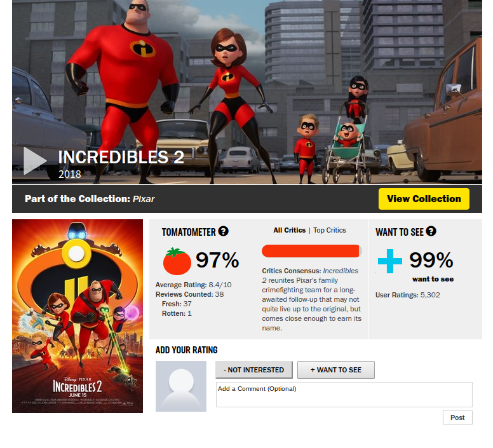Click the View Collection button
Image resolution: width=493 pixels, height=448 pixels.
(424, 199)
